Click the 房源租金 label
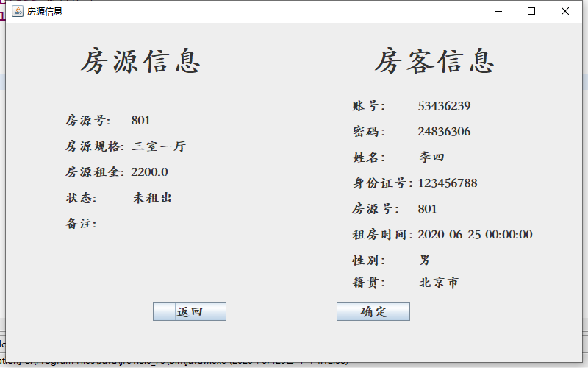This screenshot has height=368, width=588. (95, 172)
